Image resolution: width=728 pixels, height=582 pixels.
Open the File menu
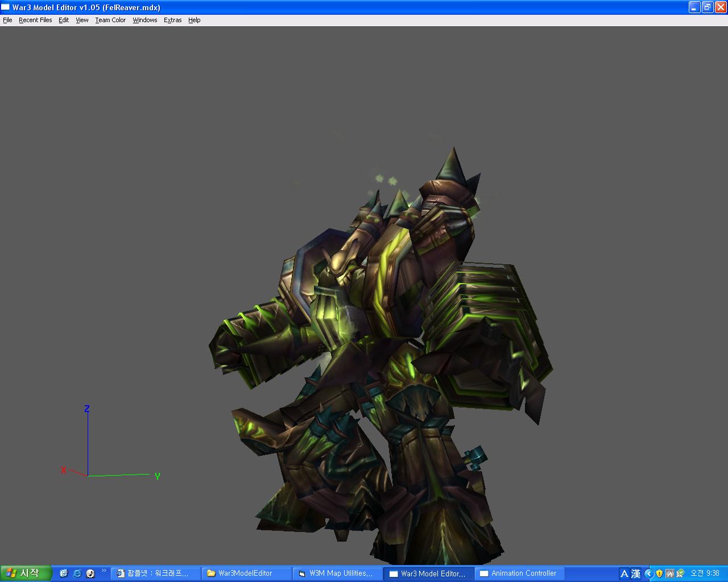coord(7,20)
